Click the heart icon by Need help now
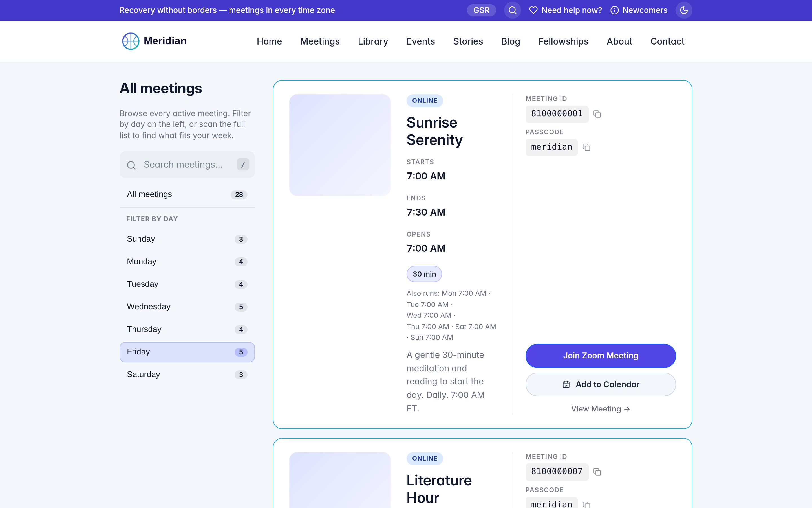The width and height of the screenshot is (812, 508). coord(533,10)
